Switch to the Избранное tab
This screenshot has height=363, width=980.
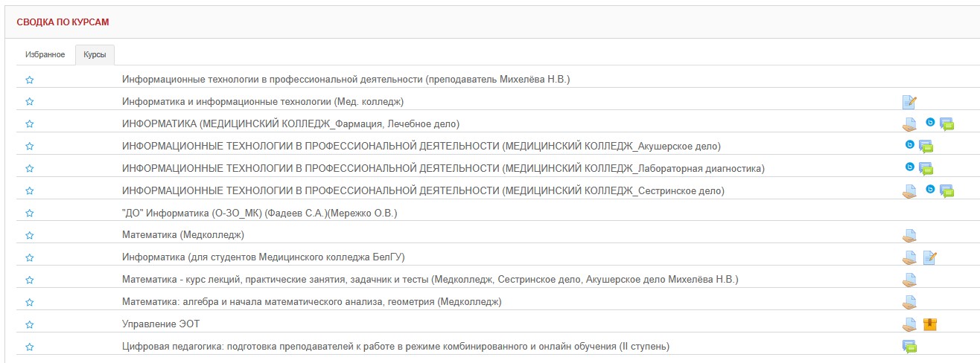[45, 55]
